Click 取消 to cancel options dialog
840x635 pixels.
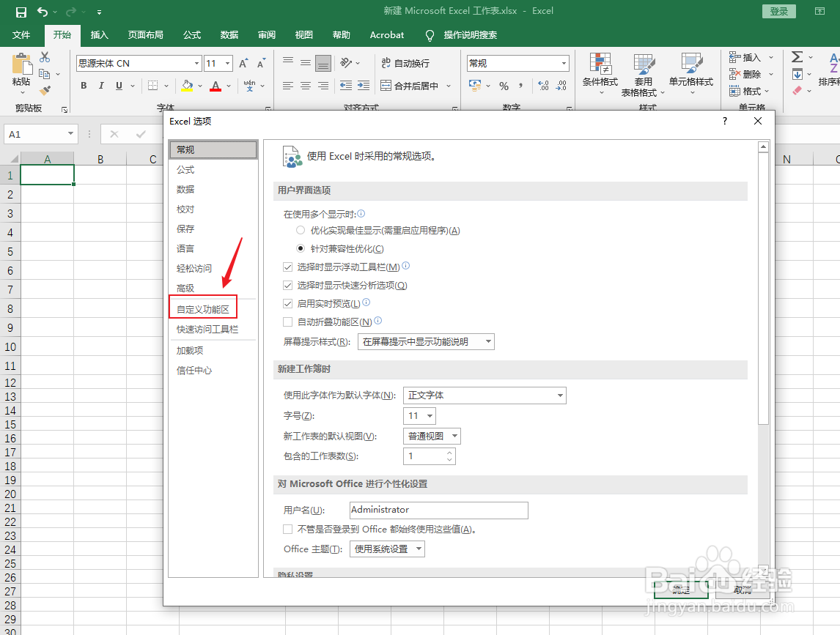743,590
